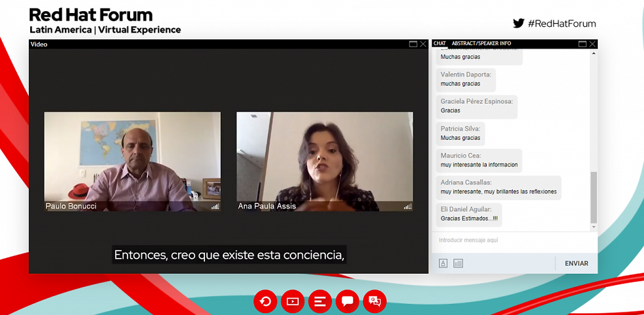Viewport: 644px width, 315px height.
Task: Click the chat scrollbar down arrow
Action: [593, 226]
